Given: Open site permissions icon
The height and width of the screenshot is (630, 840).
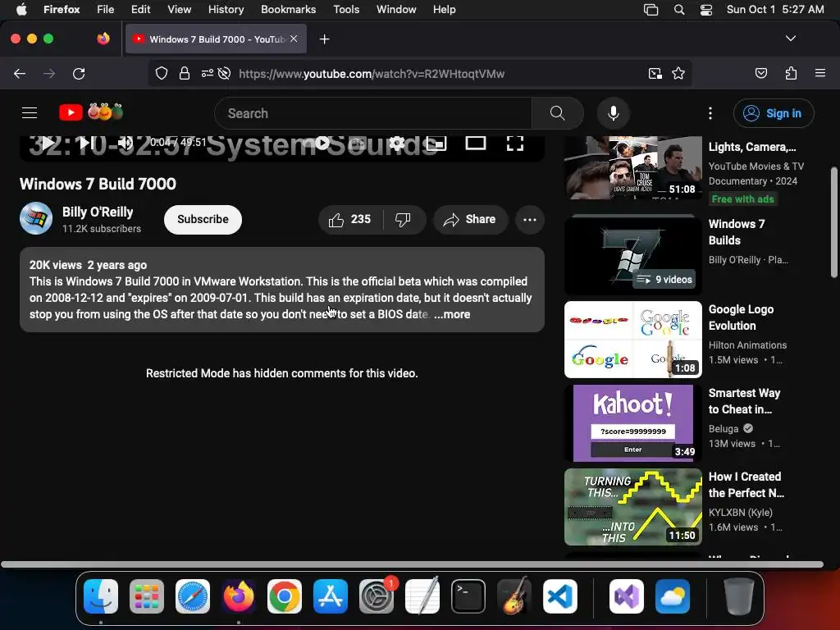Looking at the screenshot, I should [207, 73].
